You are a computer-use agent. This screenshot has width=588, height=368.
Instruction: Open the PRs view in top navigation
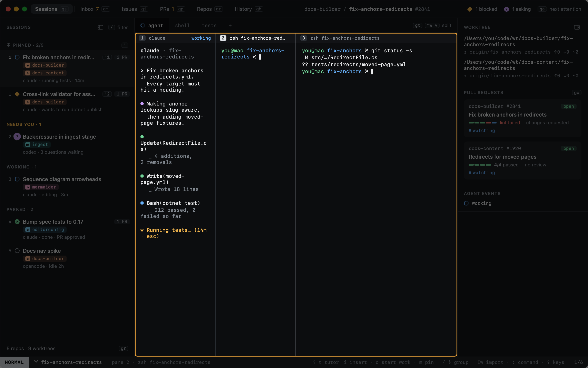(x=172, y=9)
